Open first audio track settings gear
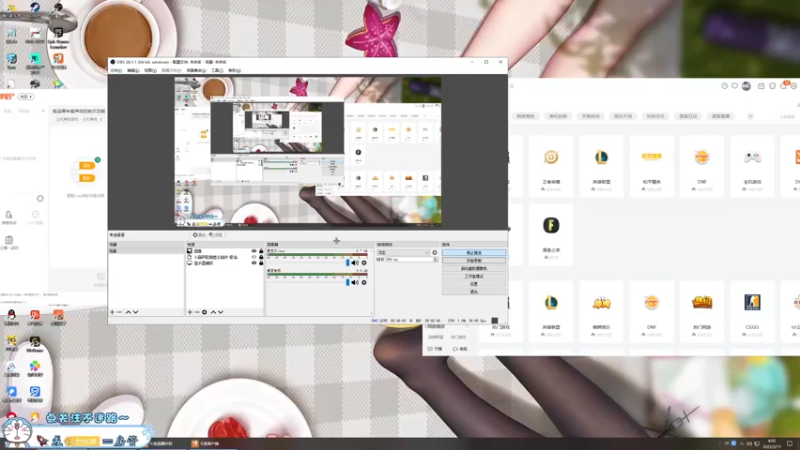The height and width of the screenshot is (450, 800). (364, 263)
